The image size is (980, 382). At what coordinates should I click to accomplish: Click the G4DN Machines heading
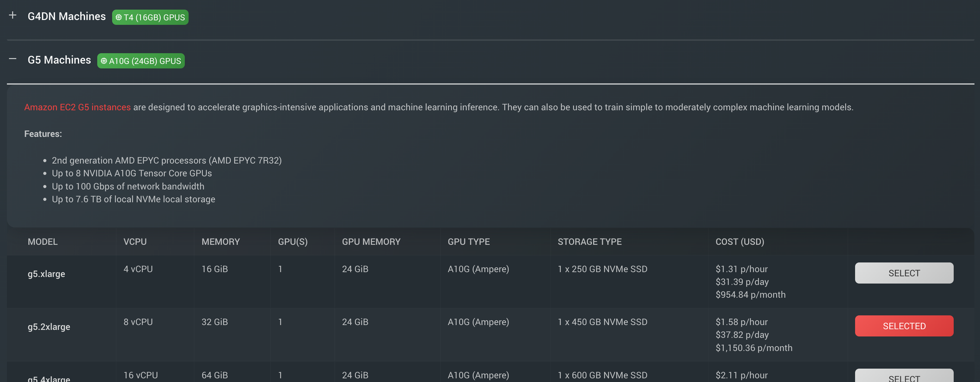point(67,17)
